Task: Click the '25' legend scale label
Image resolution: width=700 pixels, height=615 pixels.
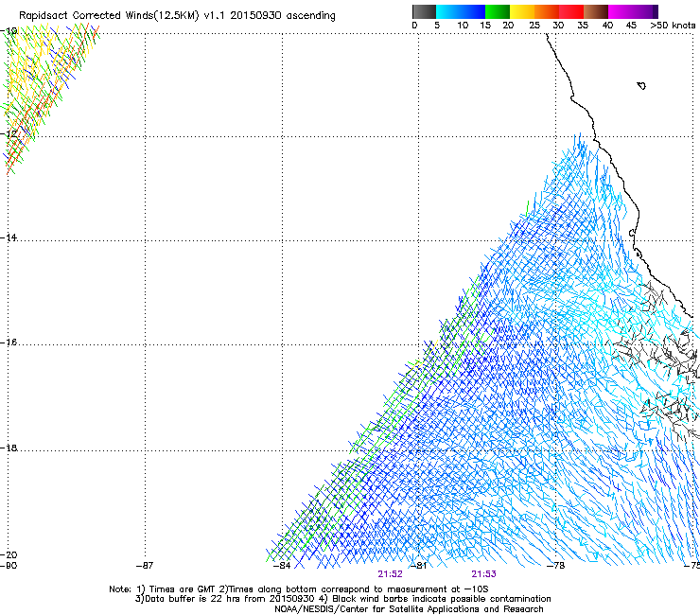Action: tap(534, 26)
